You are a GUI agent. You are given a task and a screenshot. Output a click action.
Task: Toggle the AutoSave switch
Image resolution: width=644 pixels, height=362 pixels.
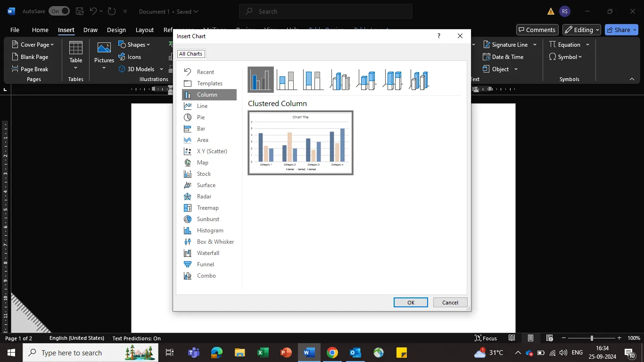(x=59, y=11)
